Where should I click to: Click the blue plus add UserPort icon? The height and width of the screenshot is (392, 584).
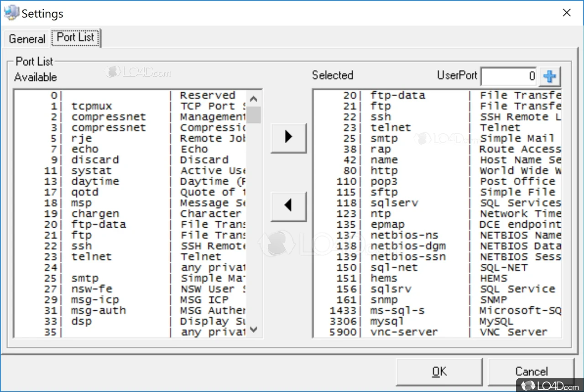[550, 76]
